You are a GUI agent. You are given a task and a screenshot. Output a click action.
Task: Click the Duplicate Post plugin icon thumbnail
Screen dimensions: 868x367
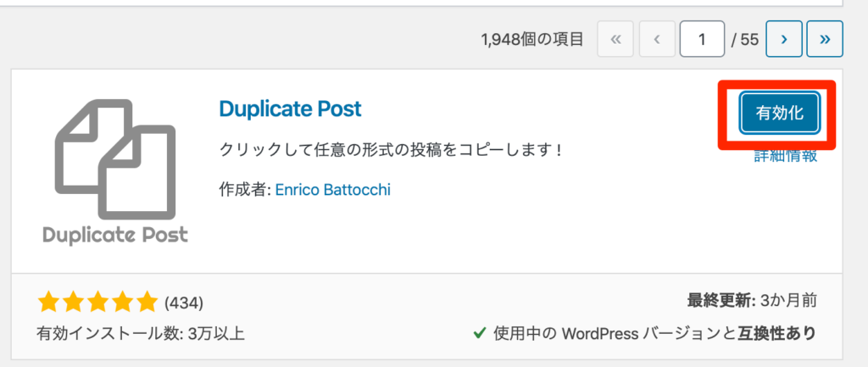coord(115,171)
